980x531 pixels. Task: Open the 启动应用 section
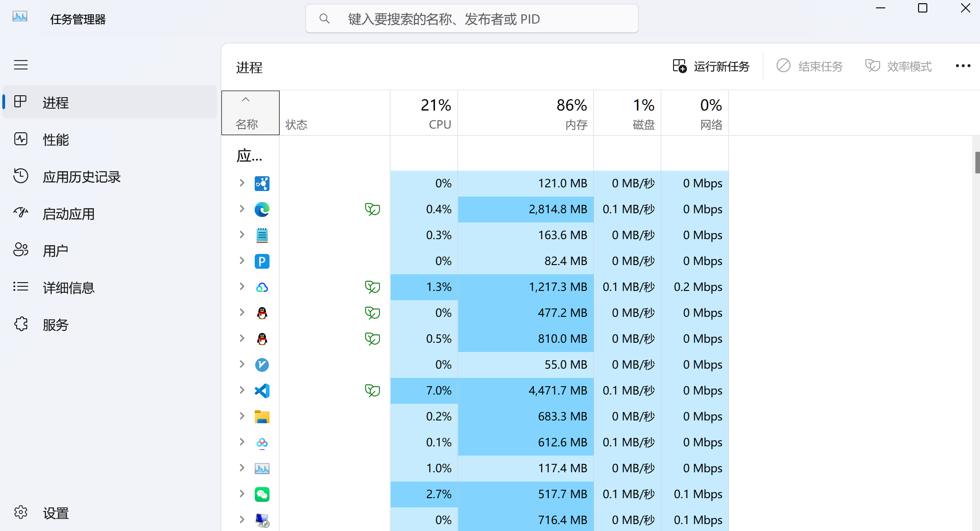[68, 214]
